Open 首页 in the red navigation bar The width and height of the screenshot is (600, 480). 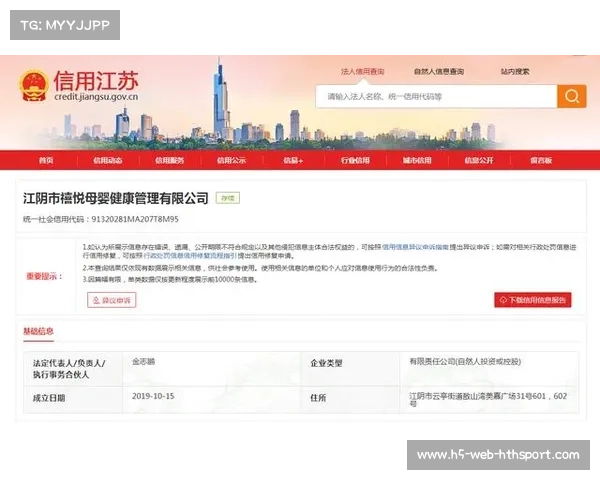point(46,160)
